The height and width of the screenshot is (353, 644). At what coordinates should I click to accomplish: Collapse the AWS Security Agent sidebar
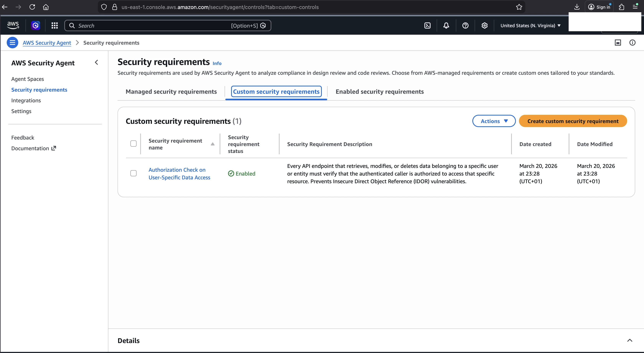pos(96,62)
